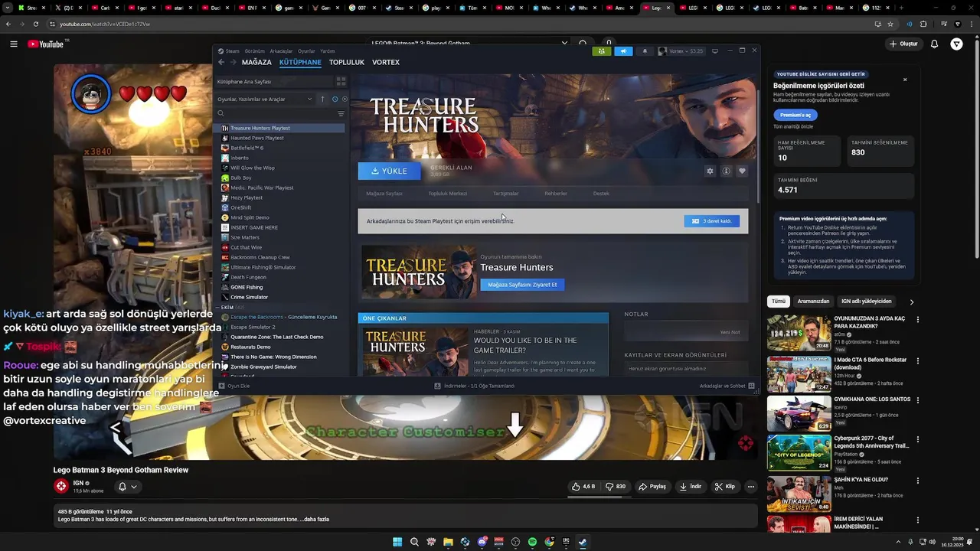Open the Görünüm menu in Steam
980x551 pixels.
pos(254,51)
